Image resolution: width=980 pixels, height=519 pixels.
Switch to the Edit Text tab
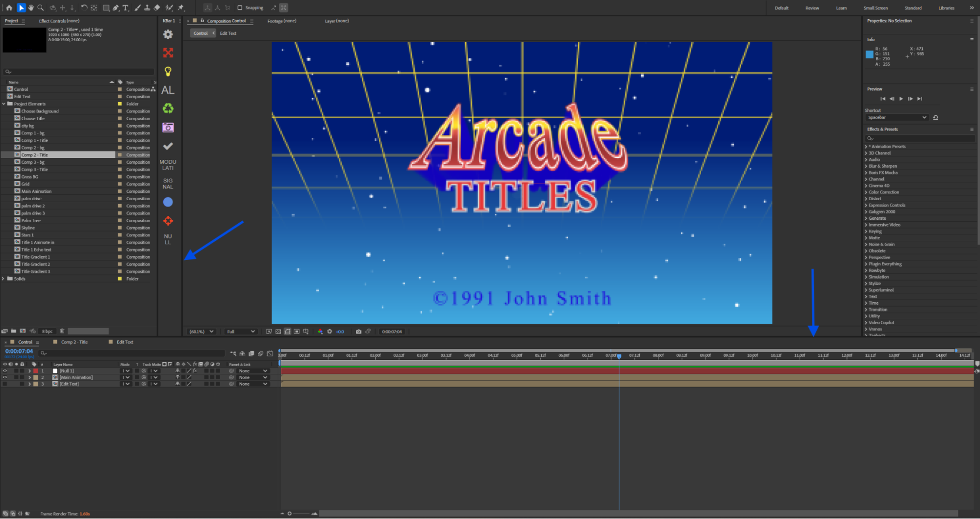[124, 342]
